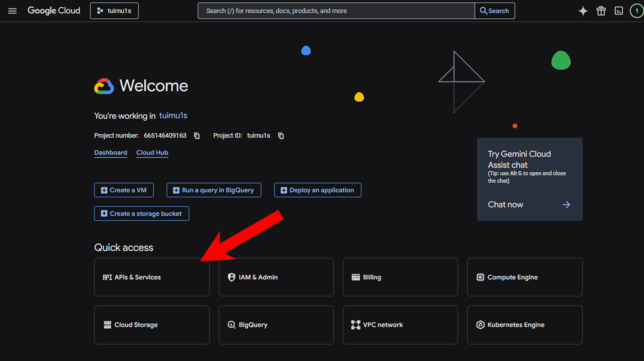Click Create a storage bucket
644x361 pixels.
(x=141, y=213)
